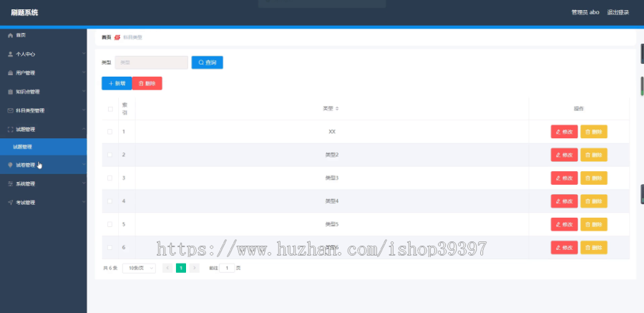Click the pin icon for 试卷管理
The width and height of the screenshot is (644, 313).
11,165
